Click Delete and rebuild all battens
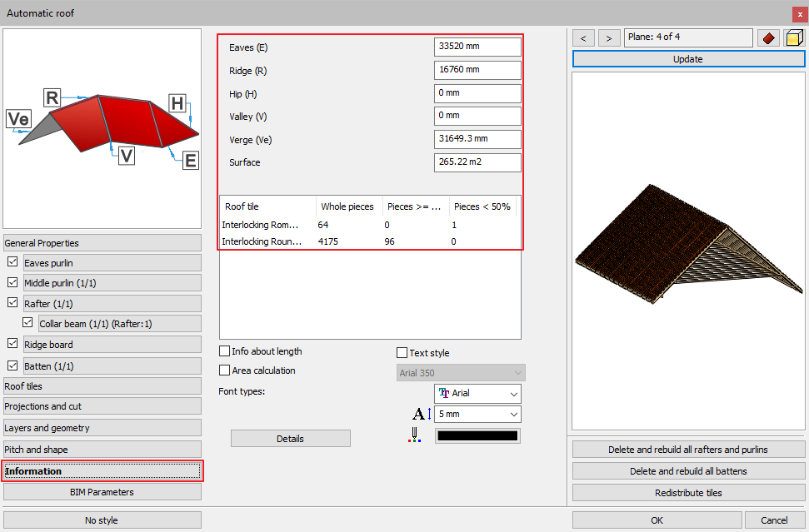 [x=687, y=471]
